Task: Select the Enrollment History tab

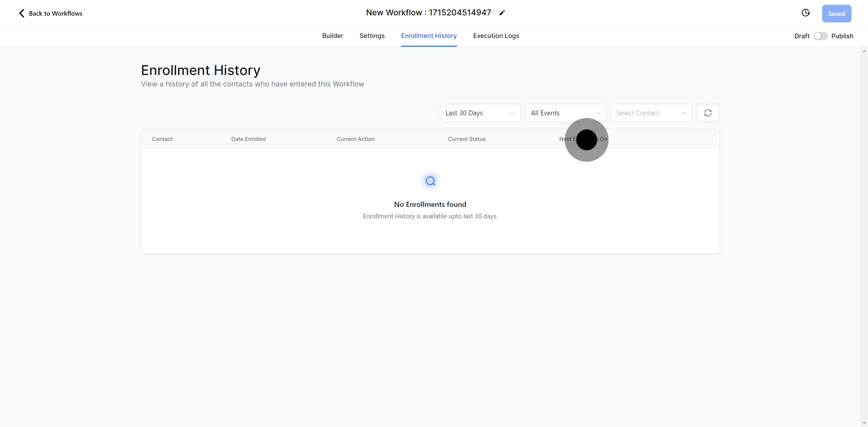Action: coord(429,36)
